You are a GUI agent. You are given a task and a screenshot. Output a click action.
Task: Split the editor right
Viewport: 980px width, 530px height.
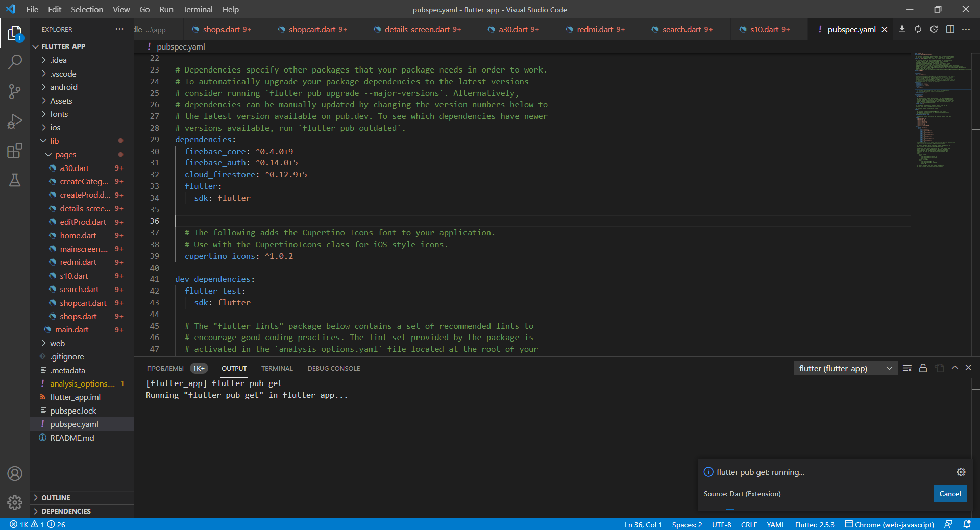pos(950,29)
